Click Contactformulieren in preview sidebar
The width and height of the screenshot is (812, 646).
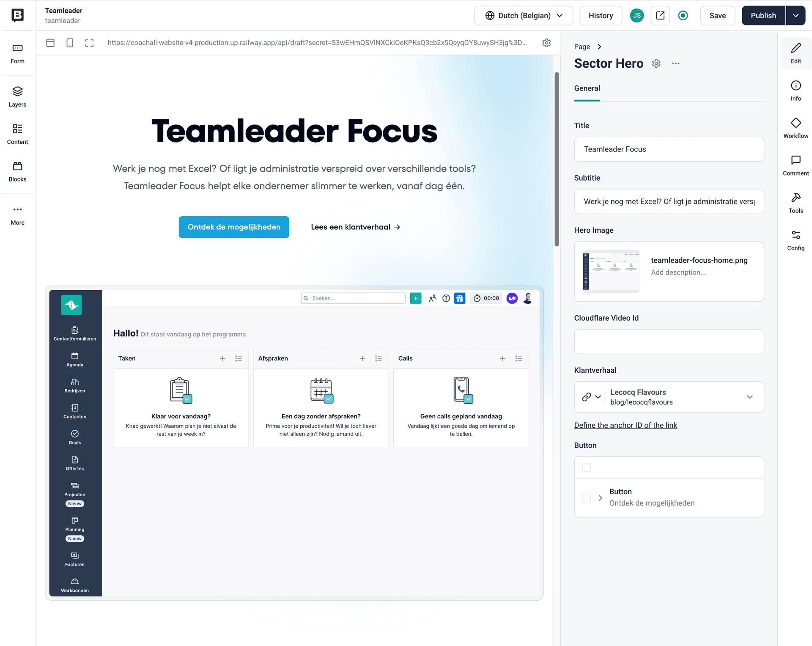(75, 333)
